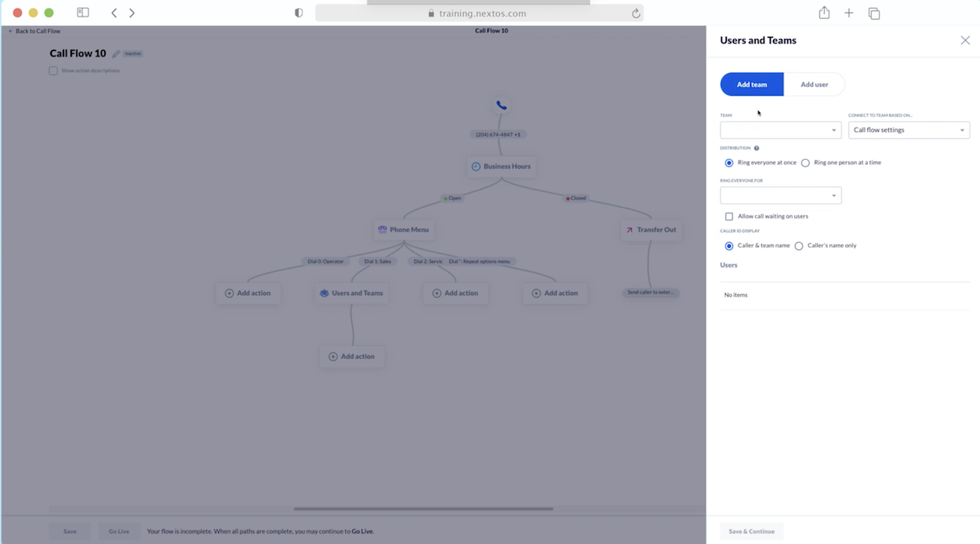
Task: Click the plus icon under Repeat options menu
Action: pos(536,293)
